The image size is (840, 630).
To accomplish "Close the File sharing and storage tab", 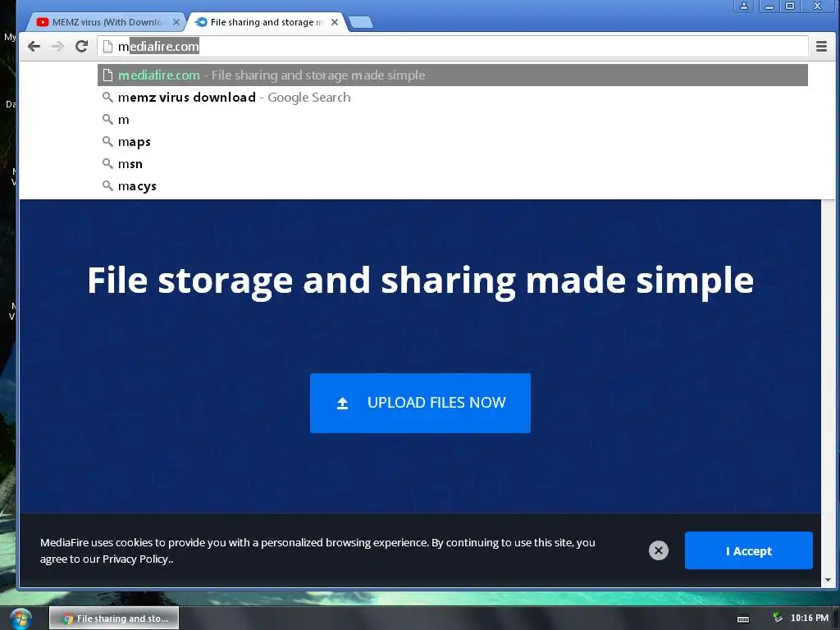I will (x=335, y=22).
